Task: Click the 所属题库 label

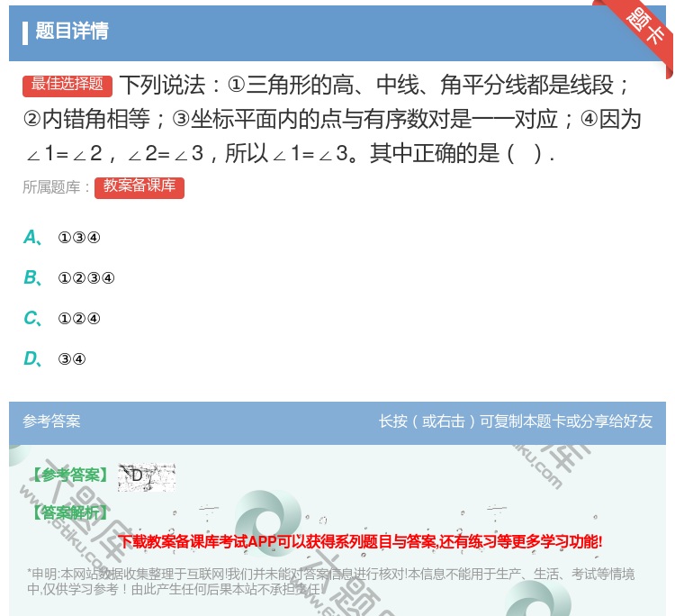Action: click(x=56, y=187)
